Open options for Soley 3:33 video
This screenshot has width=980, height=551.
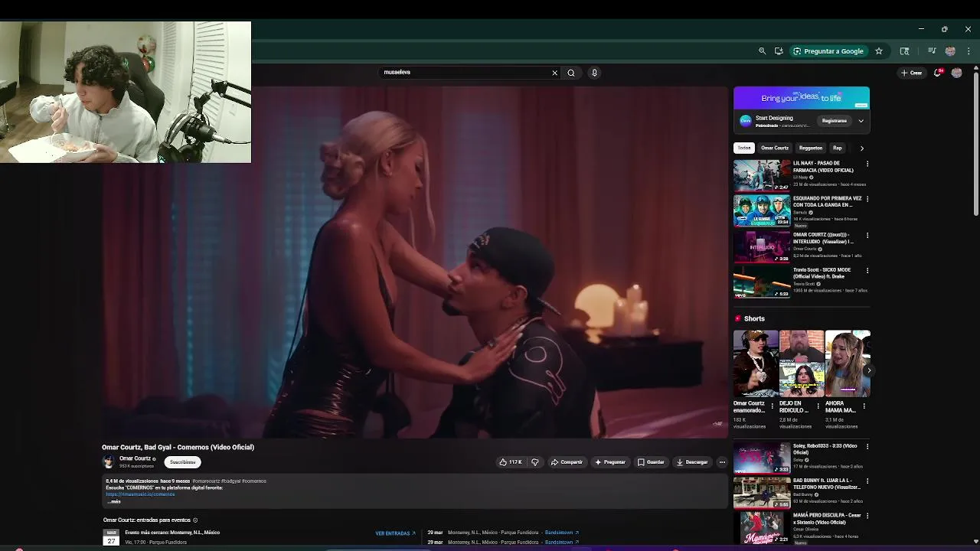pos(867,446)
